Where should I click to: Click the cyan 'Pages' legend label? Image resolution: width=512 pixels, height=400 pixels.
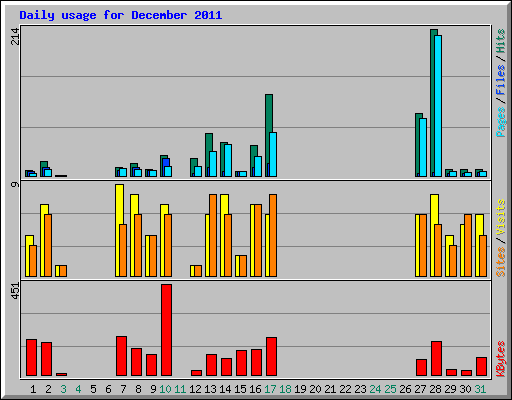click(500, 122)
